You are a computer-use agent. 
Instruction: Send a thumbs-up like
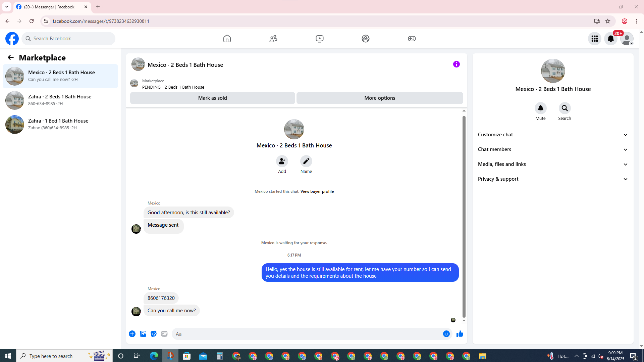click(x=460, y=334)
